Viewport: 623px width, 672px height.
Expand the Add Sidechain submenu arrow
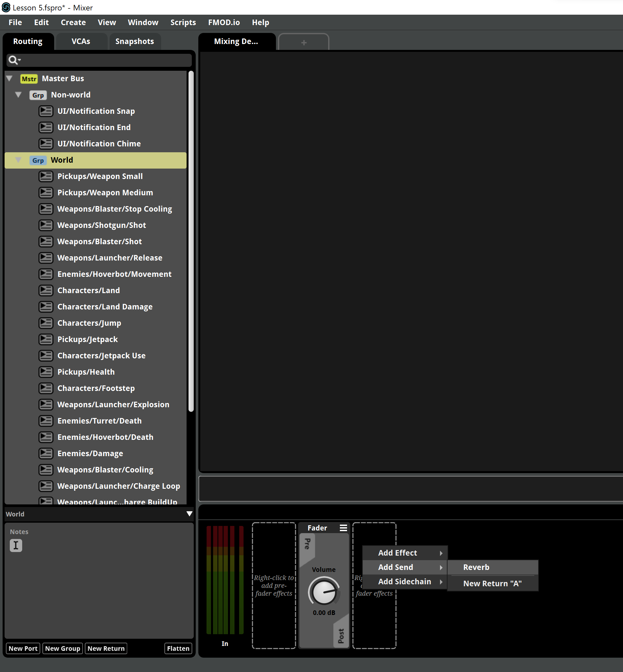tap(441, 582)
